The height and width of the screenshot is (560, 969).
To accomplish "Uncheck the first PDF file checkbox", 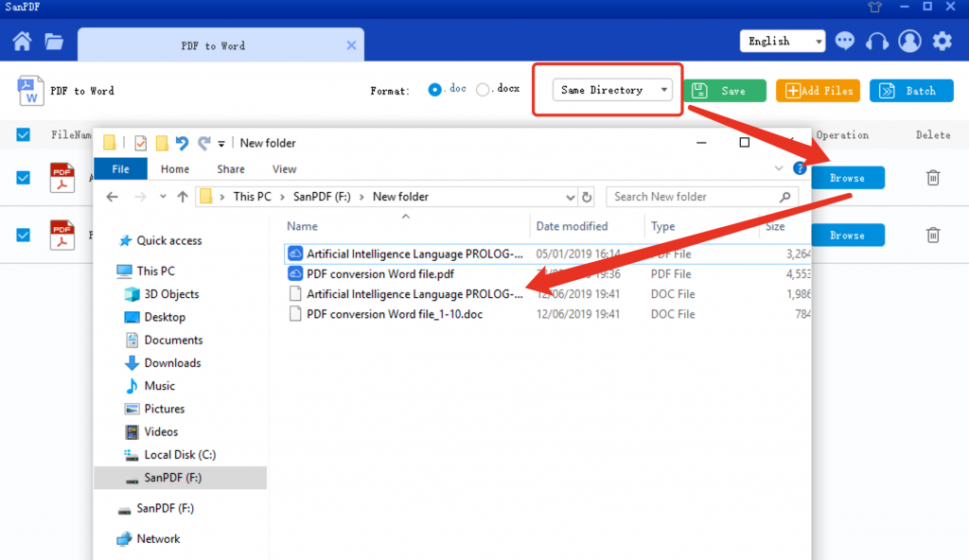I will point(24,178).
